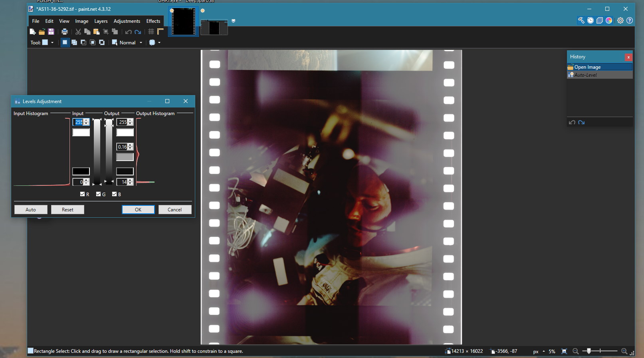
Task: Click the Save floppy disk icon
Action: click(x=51, y=32)
